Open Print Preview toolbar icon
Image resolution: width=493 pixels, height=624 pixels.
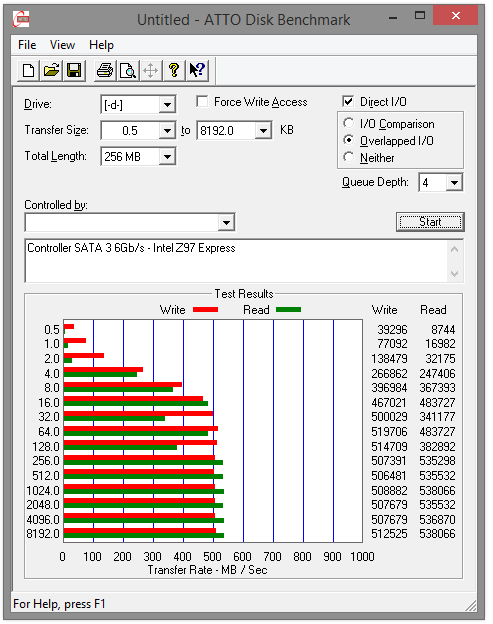click(128, 71)
